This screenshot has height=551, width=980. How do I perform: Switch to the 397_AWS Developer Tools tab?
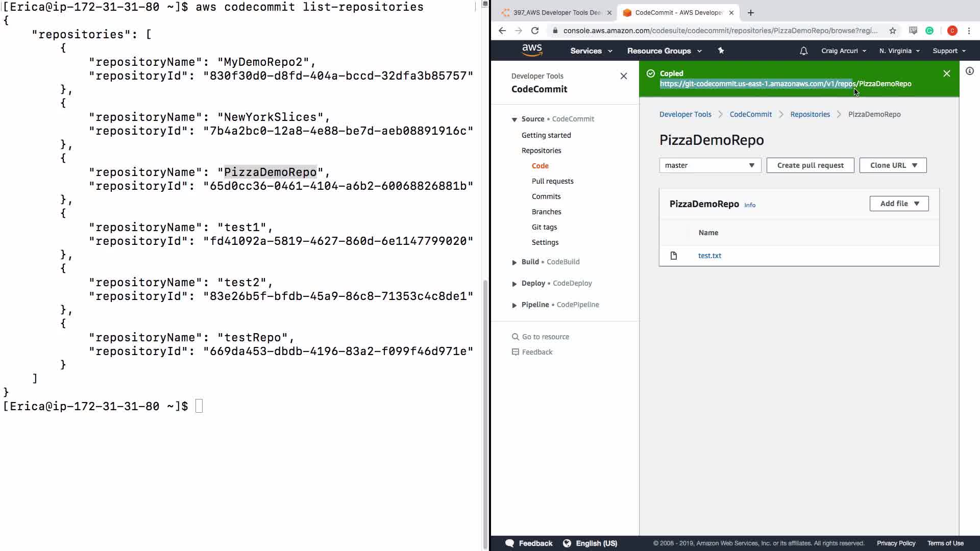tap(556, 13)
